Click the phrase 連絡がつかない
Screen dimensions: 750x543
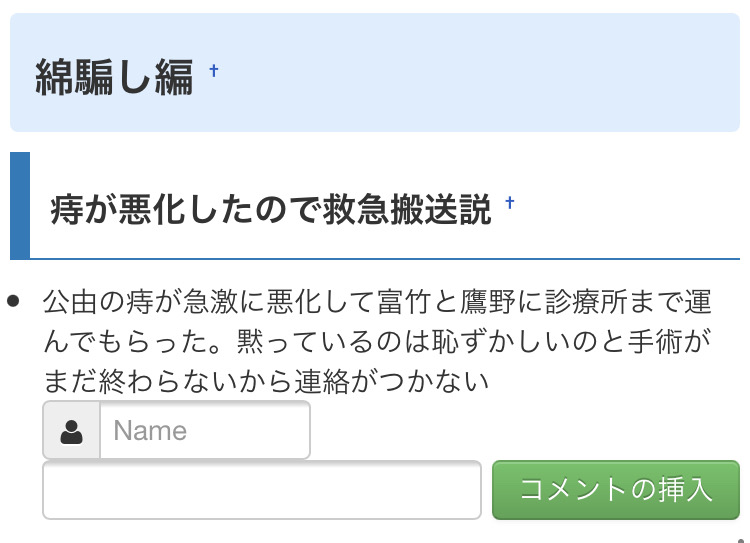pyautogui.click(x=390, y=381)
